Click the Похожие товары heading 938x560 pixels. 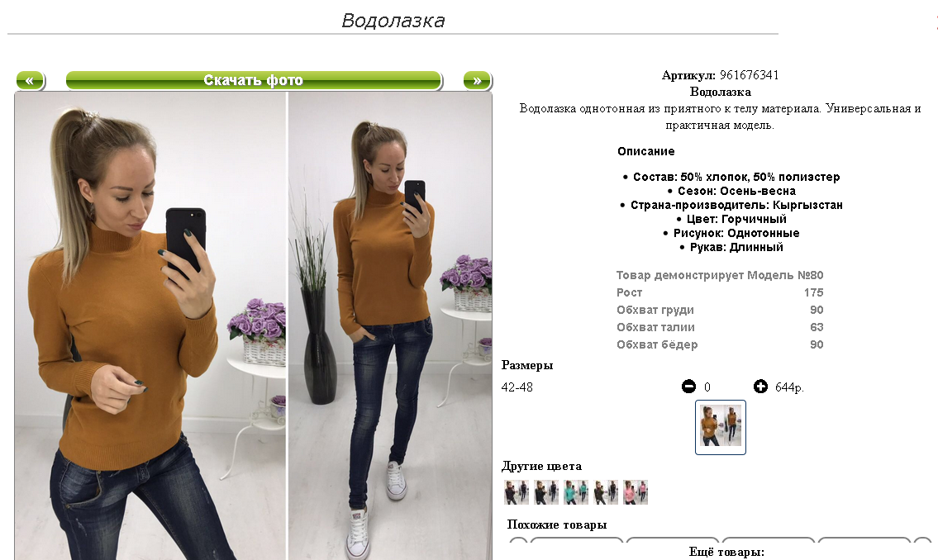[557, 524]
